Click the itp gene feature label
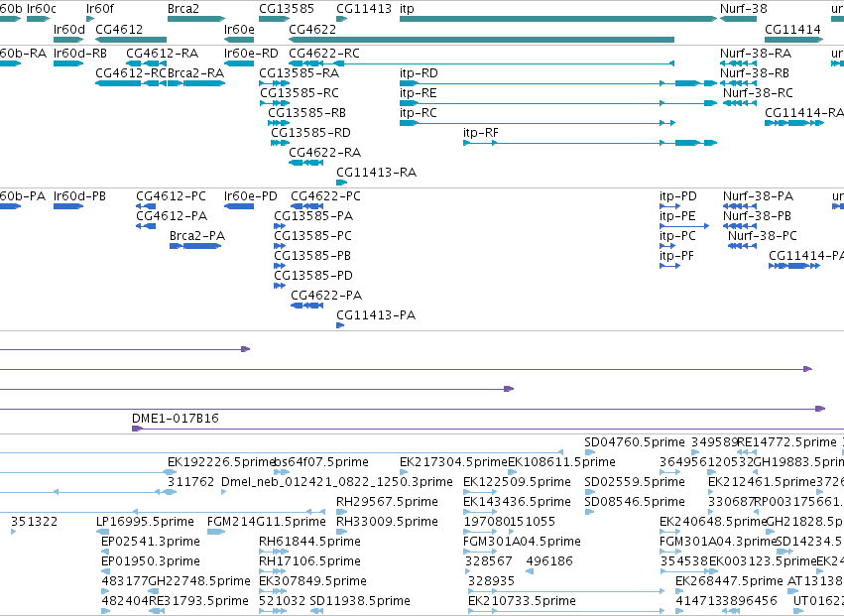This screenshot has height=616, width=844. pos(407,9)
